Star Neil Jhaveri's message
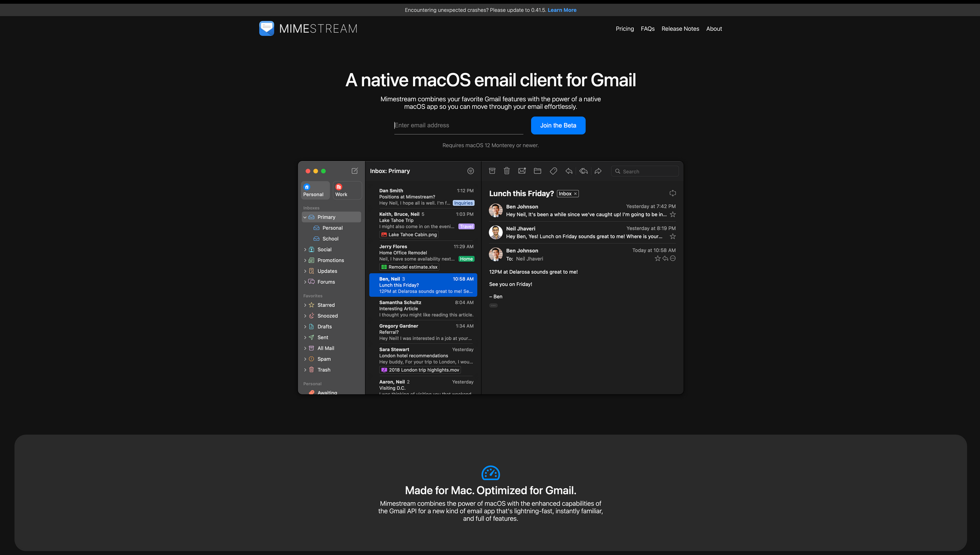This screenshot has width=980, height=555. [673, 237]
